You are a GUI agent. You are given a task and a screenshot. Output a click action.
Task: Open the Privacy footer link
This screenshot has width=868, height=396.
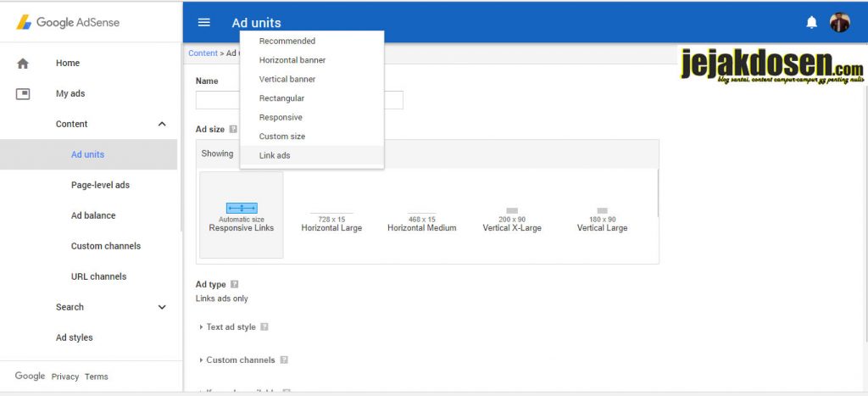[65, 376]
